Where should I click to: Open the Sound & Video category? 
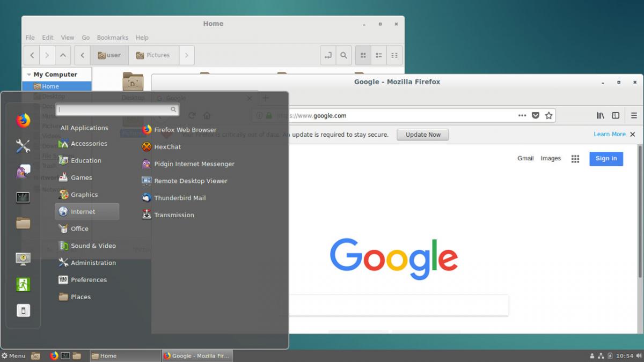coord(87,246)
